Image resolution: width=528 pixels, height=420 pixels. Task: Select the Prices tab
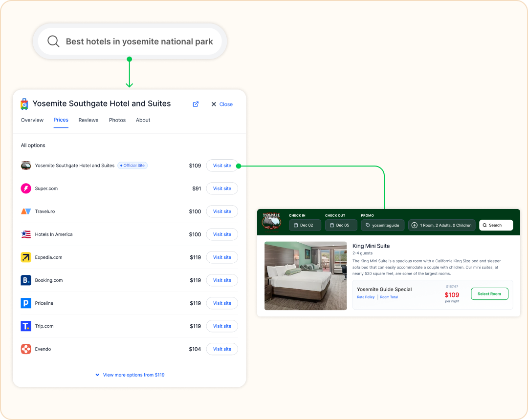(61, 120)
